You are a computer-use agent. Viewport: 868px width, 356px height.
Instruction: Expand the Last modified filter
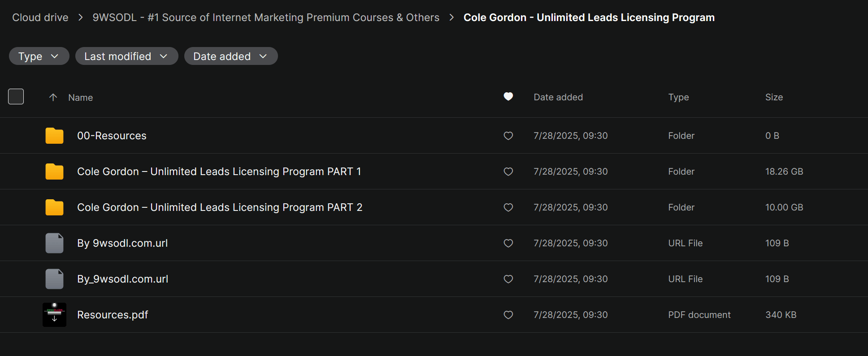click(126, 56)
